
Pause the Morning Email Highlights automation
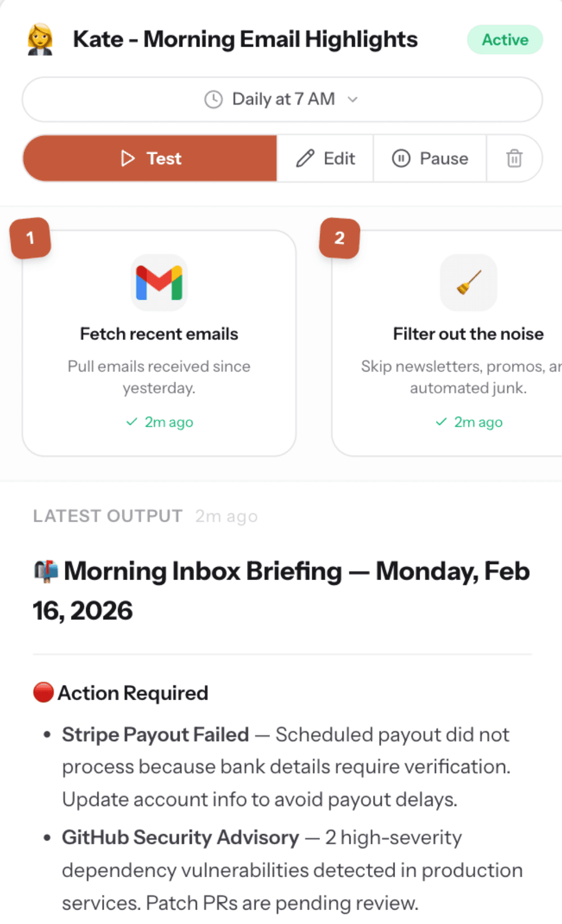click(x=430, y=158)
